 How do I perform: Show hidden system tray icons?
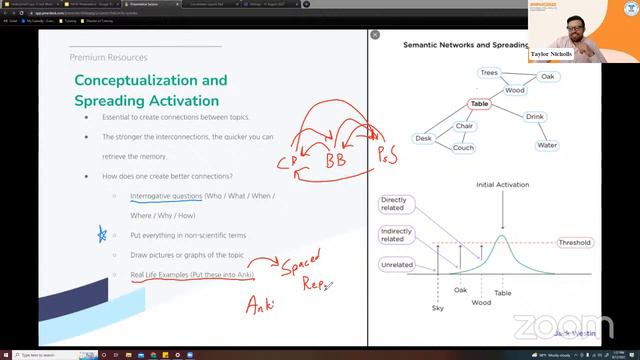click(576, 356)
